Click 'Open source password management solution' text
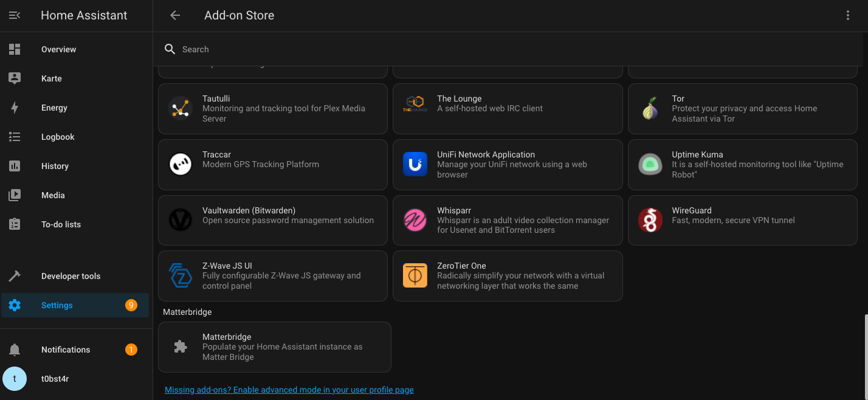 tap(288, 220)
